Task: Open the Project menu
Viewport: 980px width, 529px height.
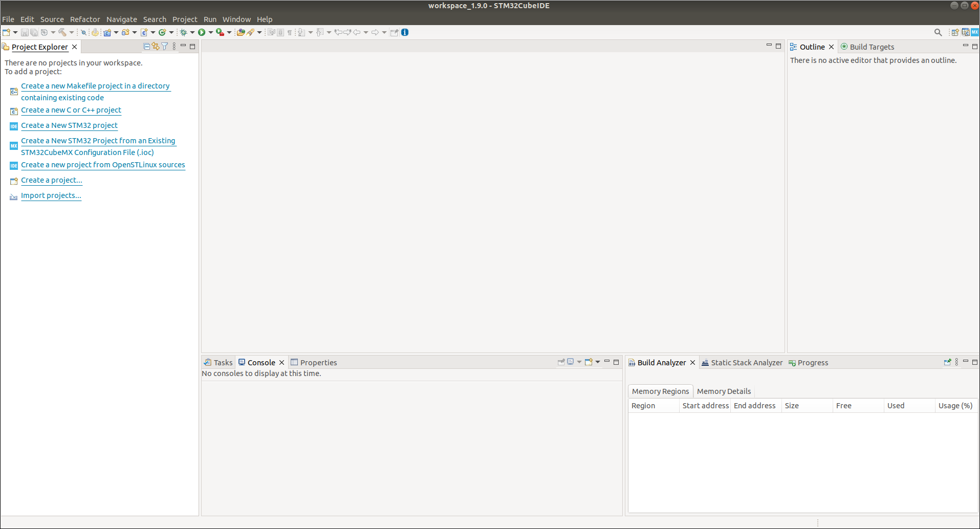Action: pyautogui.click(x=185, y=19)
